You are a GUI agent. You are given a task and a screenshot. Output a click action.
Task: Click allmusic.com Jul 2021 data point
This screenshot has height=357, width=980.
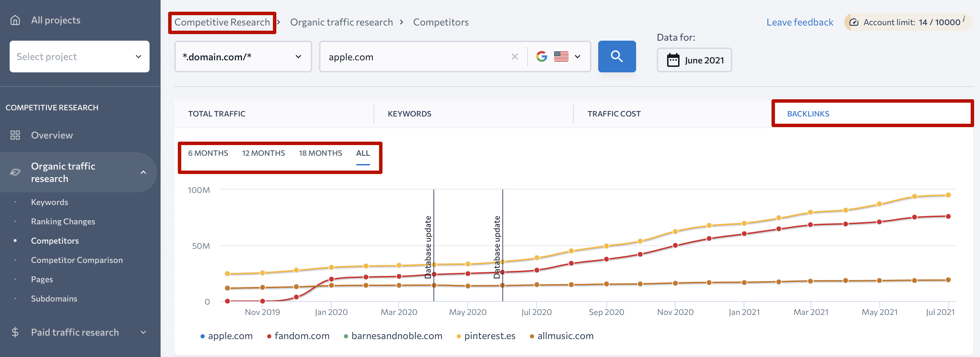coord(948,280)
